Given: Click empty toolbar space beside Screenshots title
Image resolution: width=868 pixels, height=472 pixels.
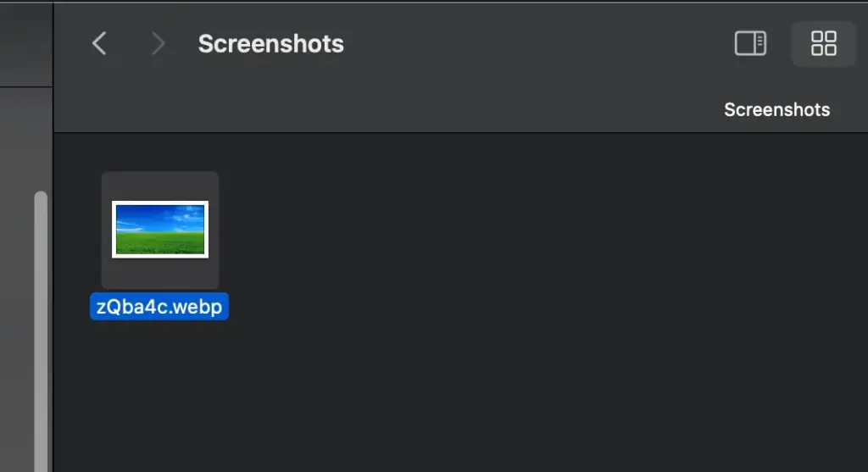Looking at the screenshot, I should point(526,43).
